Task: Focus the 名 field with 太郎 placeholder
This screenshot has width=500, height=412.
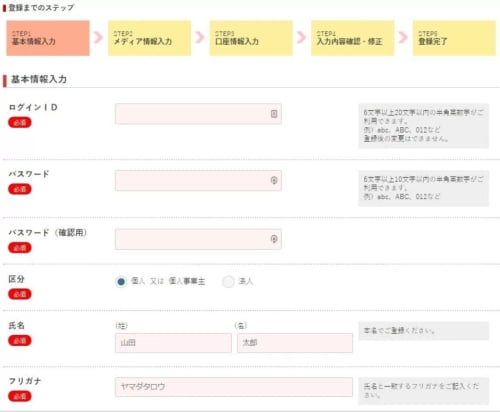Action: pyautogui.click(x=295, y=343)
